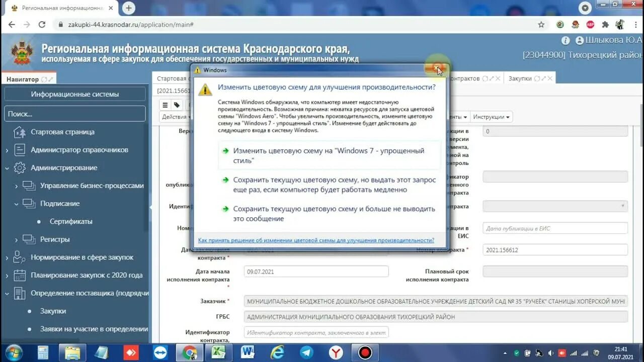Click the tag toolbar icon
This screenshot has height=362, width=644.
[x=177, y=105]
